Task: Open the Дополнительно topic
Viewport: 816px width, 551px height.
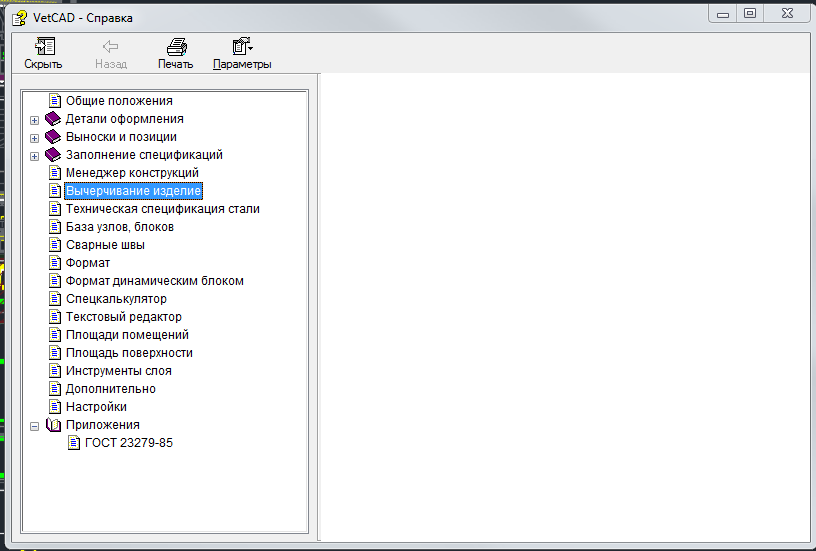Action: click(110, 389)
